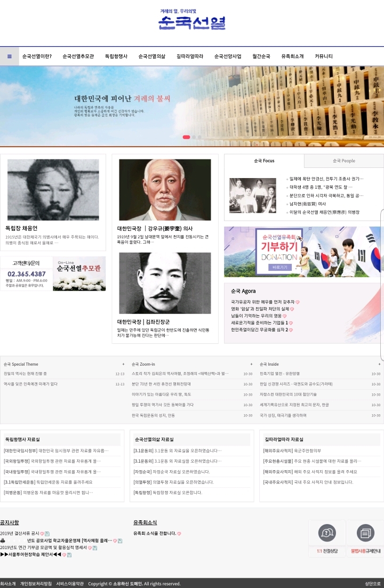Open [독립항쟁] 독립항쟁 자료실 오픈합니다

[167, 493]
